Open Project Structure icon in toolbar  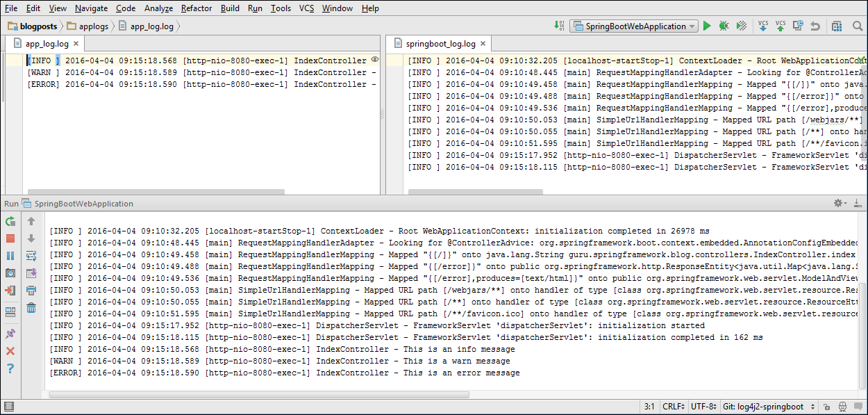837,26
